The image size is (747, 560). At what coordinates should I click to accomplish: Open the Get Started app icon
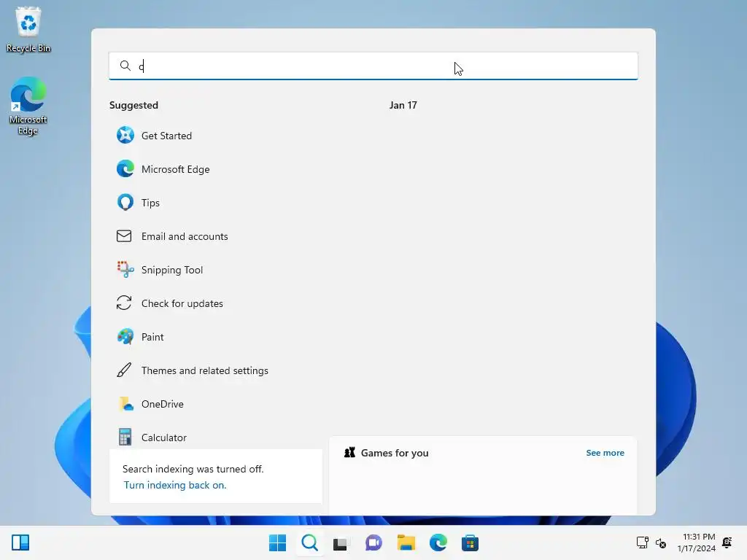pos(125,135)
